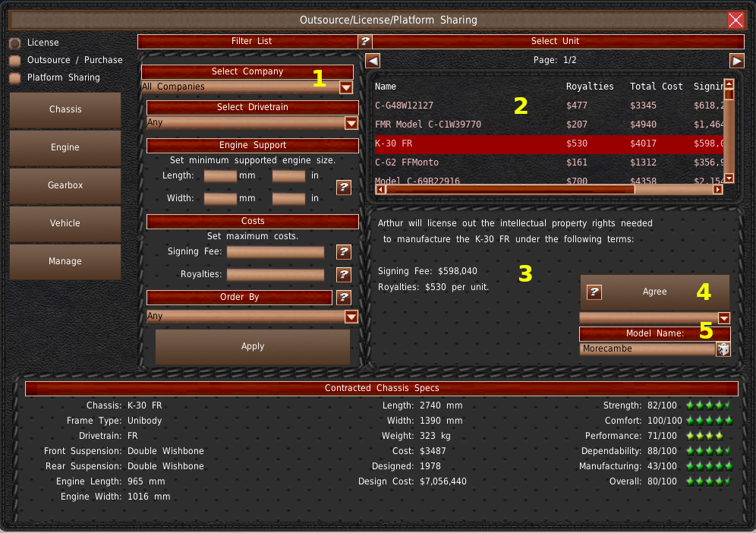Go to previous page of units
This screenshot has height=533, width=756.
tap(373, 61)
